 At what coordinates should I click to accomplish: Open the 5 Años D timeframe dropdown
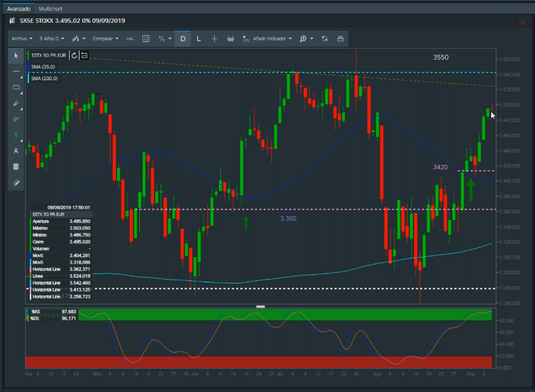pyautogui.click(x=52, y=39)
